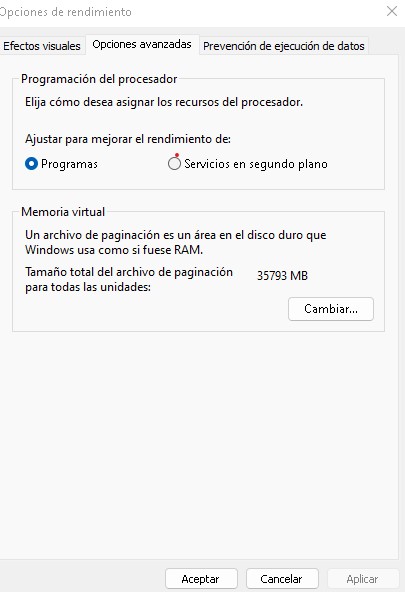Switch to the Efectos visuales tab
Viewport: 405px width, 592px height.
tap(41, 46)
